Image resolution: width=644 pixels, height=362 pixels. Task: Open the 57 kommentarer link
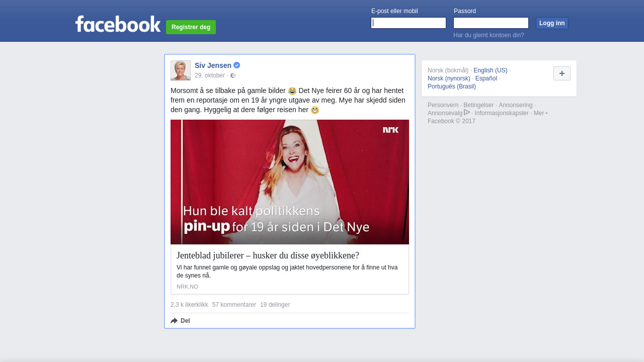234,305
